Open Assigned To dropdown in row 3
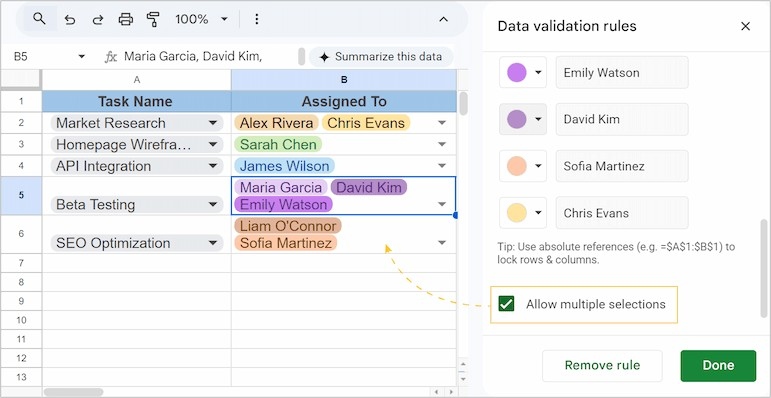Viewport: 771px width, 398px height. tap(442, 145)
